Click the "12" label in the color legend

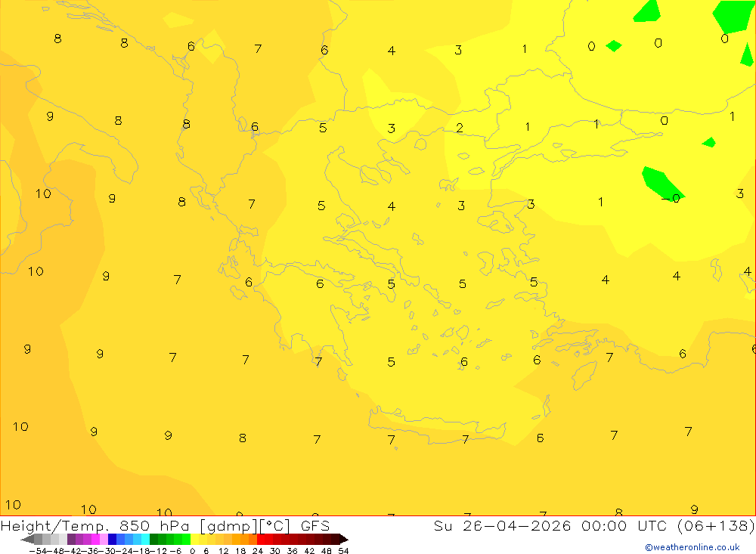(224, 551)
